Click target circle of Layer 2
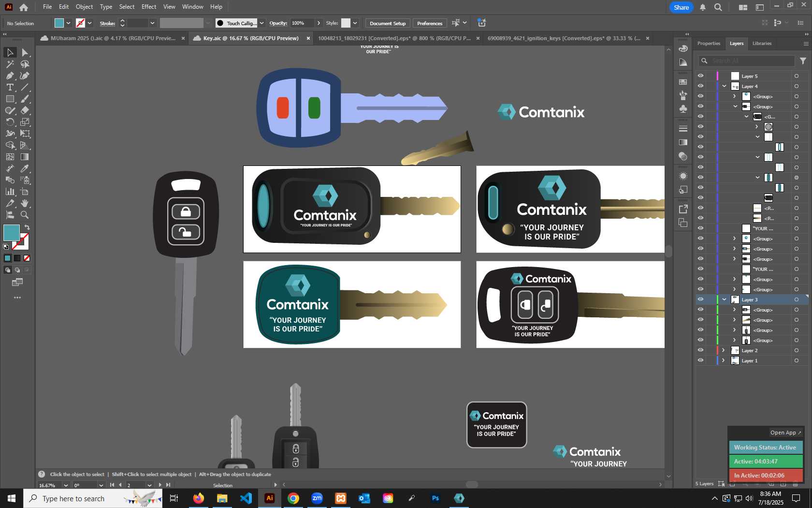The height and width of the screenshot is (508, 812). pyautogui.click(x=797, y=350)
